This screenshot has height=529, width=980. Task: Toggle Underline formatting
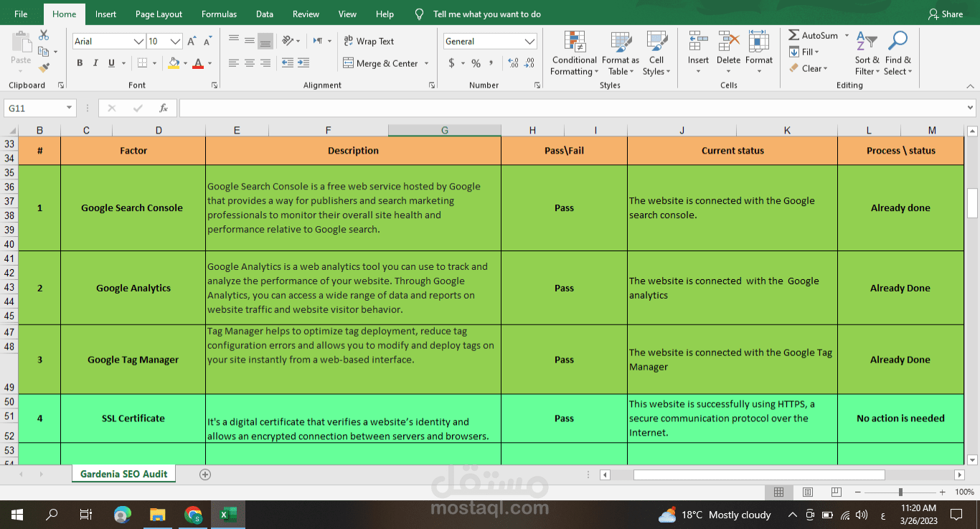(x=111, y=63)
